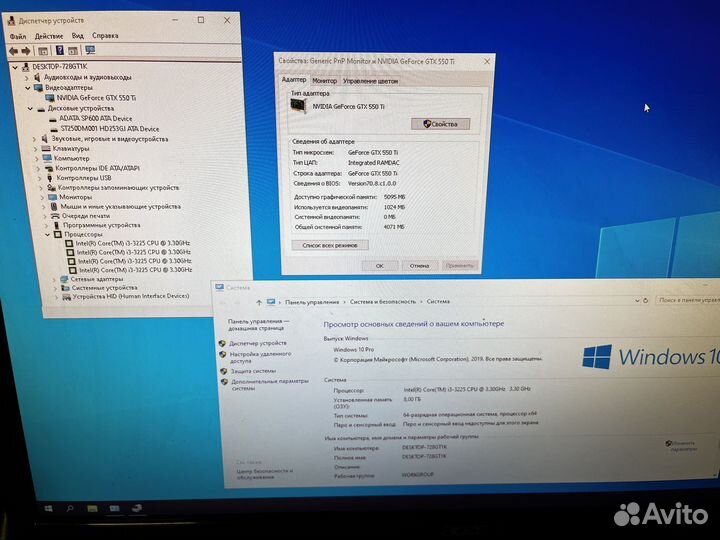Select the Компьютер category row
The width and height of the screenshot is (720, 540).
(72, 158)
